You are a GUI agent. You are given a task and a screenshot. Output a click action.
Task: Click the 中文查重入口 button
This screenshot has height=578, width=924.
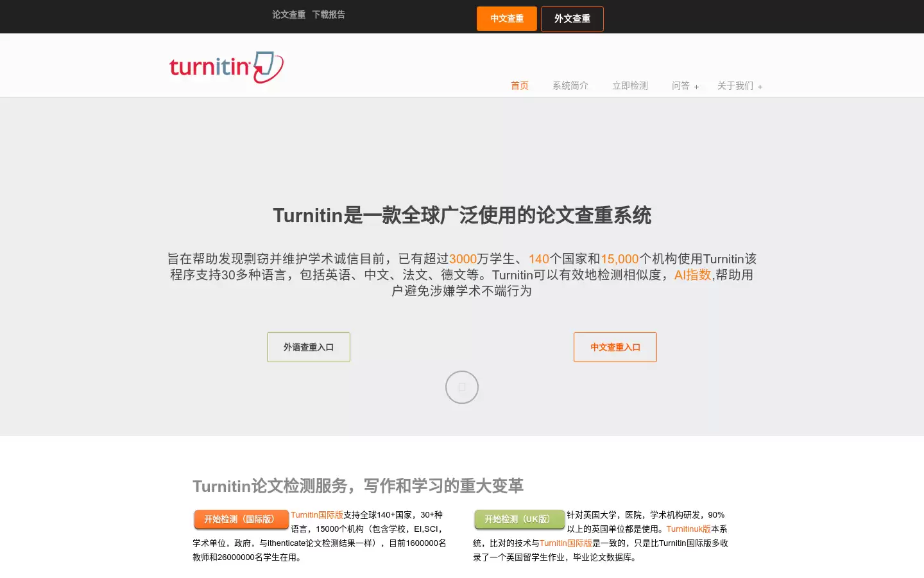pos(615,347)
